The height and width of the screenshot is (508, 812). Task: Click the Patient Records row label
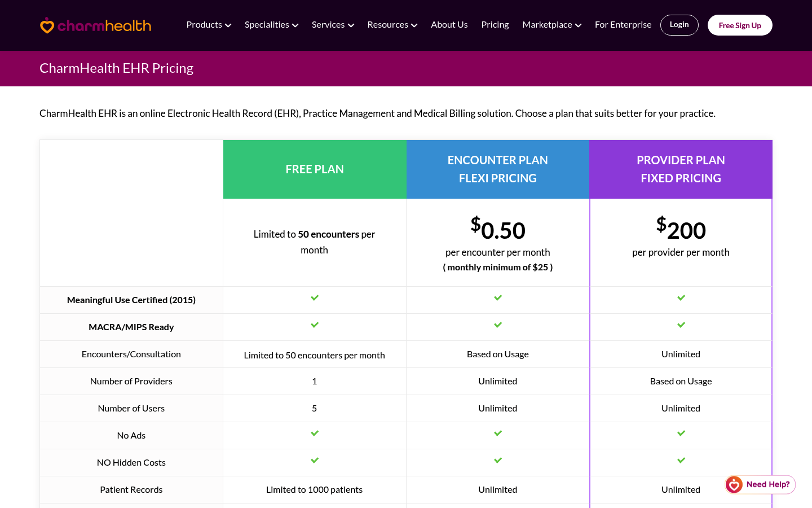[x=131, y=490]
